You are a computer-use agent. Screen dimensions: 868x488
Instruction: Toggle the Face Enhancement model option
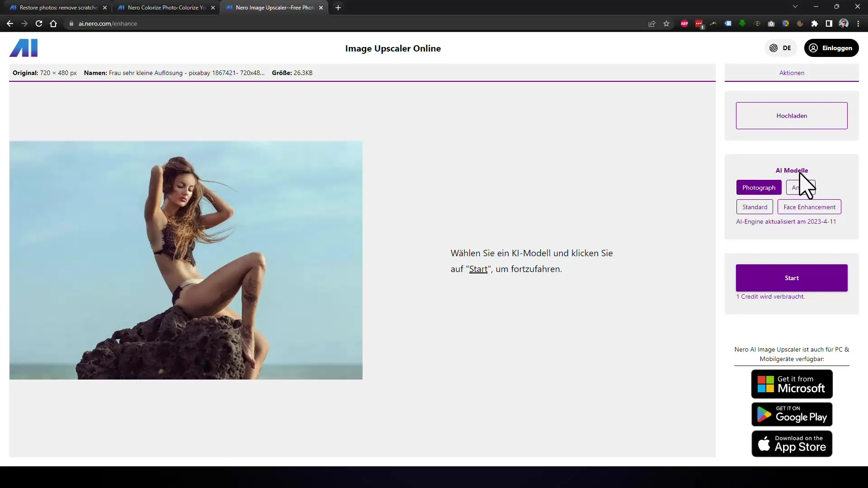click(810, 207)
